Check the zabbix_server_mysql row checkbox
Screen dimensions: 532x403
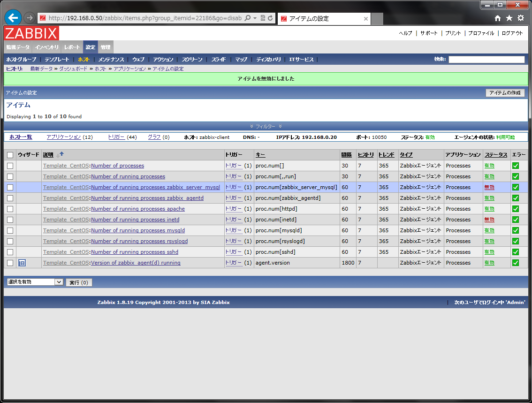[10, 187]
